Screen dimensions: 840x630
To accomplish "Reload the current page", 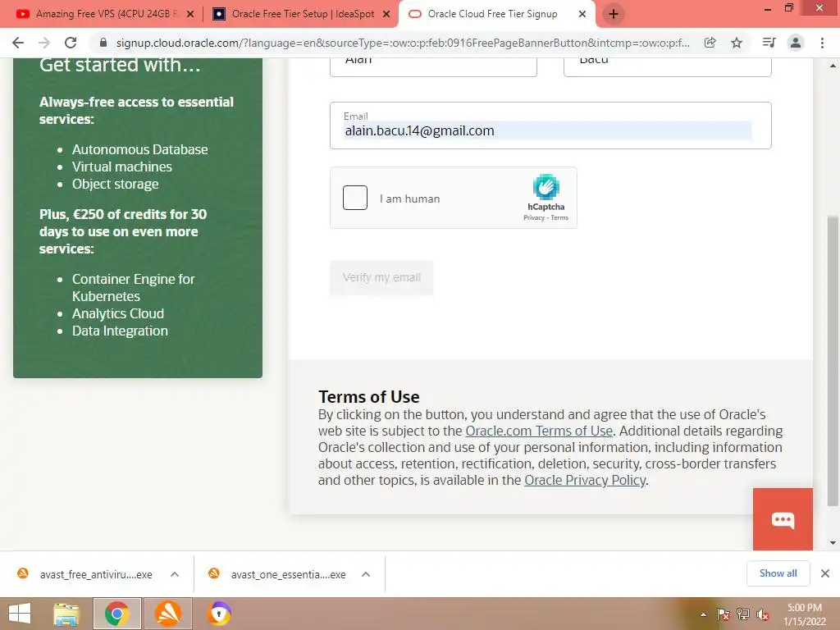I will point(71,43).
